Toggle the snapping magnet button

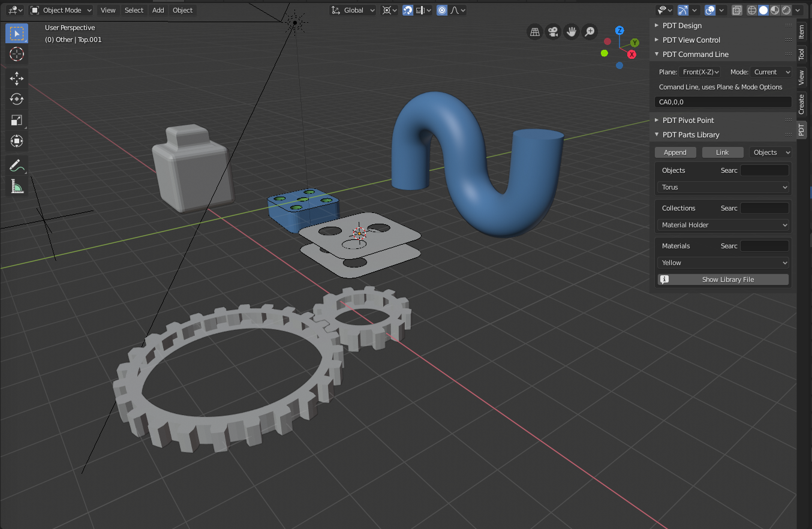point(408,10)
